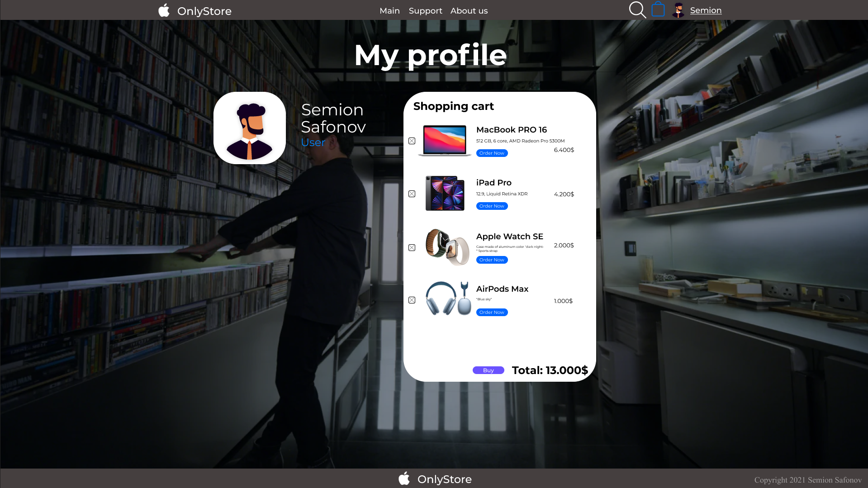
Task: Open the Support menu item
Action: 425,11
